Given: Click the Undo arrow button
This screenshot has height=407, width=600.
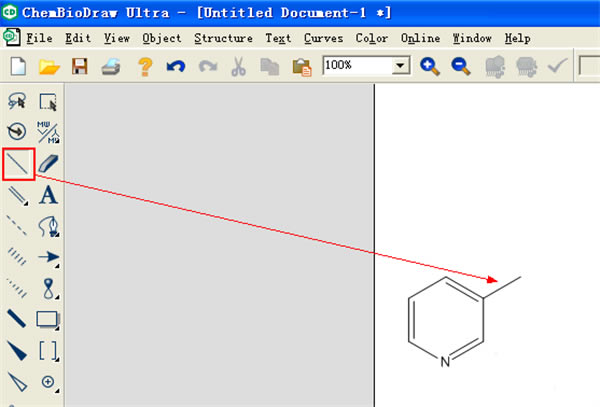Looking at the screenshot, I should pos(176,66).
